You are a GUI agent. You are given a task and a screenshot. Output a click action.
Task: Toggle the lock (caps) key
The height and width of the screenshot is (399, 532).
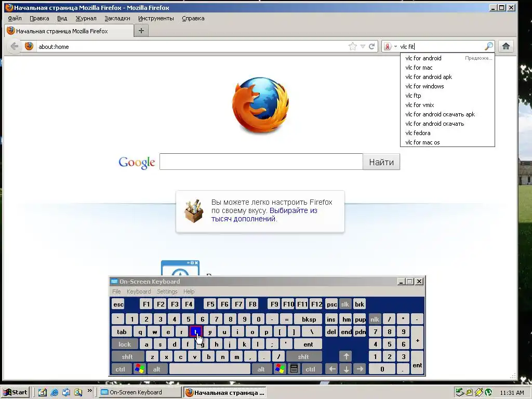pos(125,344)
